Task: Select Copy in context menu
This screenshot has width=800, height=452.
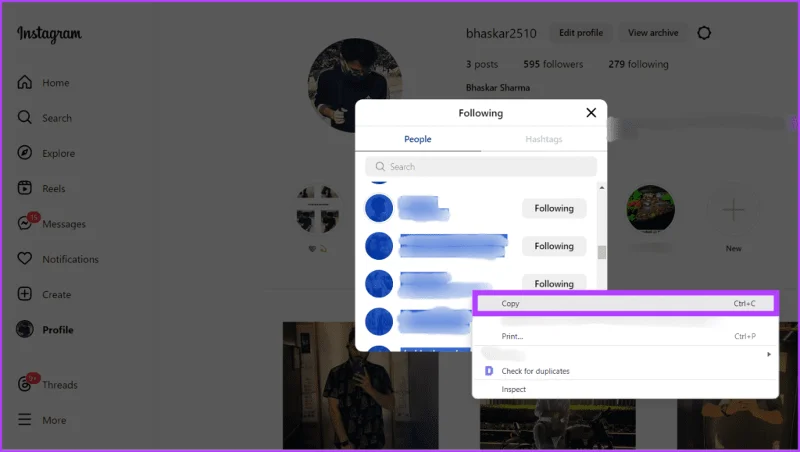Action: (x=625, y=304)
